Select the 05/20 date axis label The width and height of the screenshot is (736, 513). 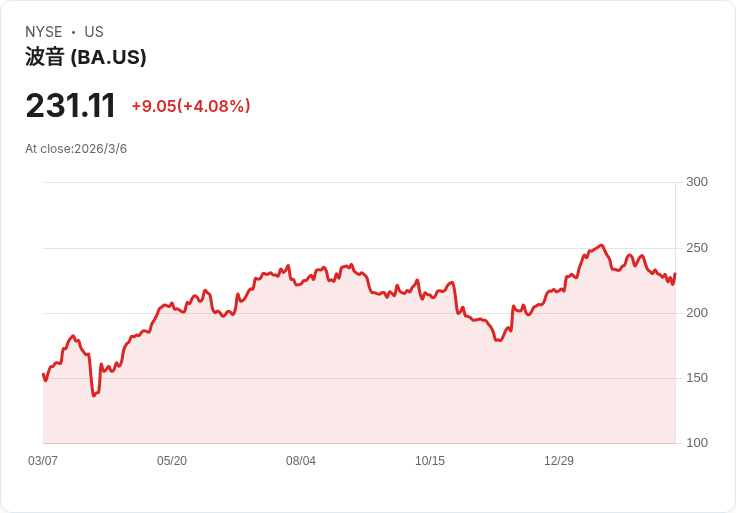pos(172,461)
